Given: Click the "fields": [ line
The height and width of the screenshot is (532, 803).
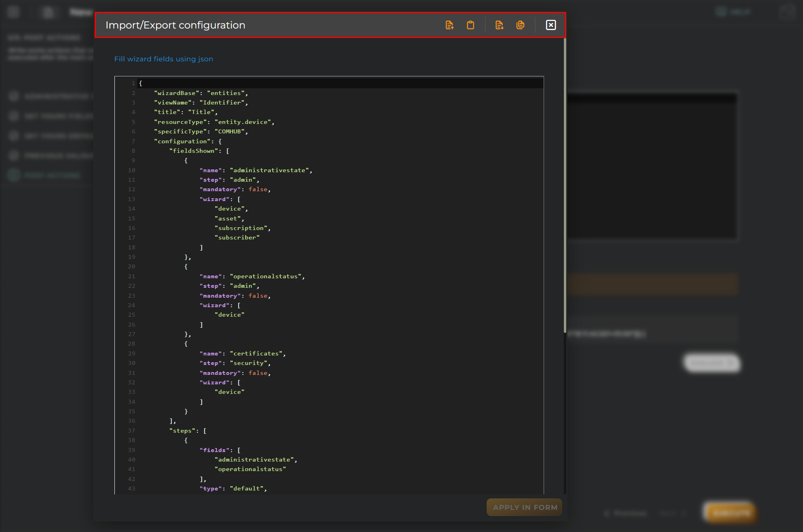Looking at the screenshot, I should (220, 450).
